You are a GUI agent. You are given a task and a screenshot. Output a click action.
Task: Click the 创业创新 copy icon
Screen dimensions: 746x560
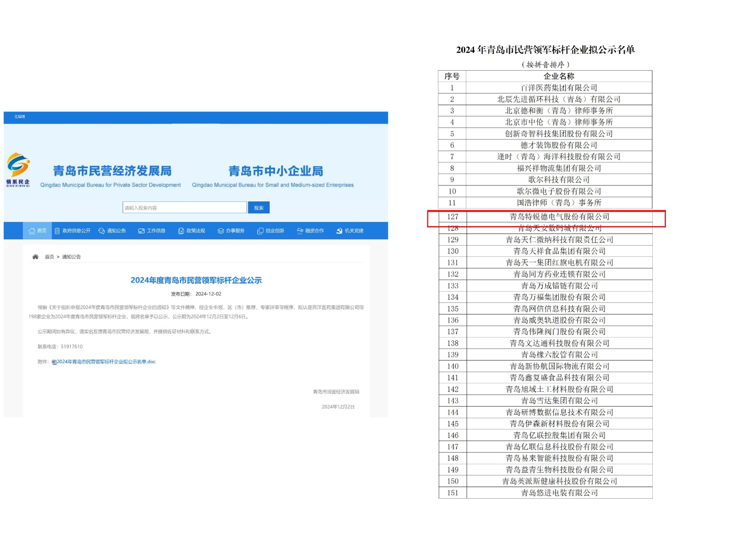pyautogui.click(x=260, y=231)
